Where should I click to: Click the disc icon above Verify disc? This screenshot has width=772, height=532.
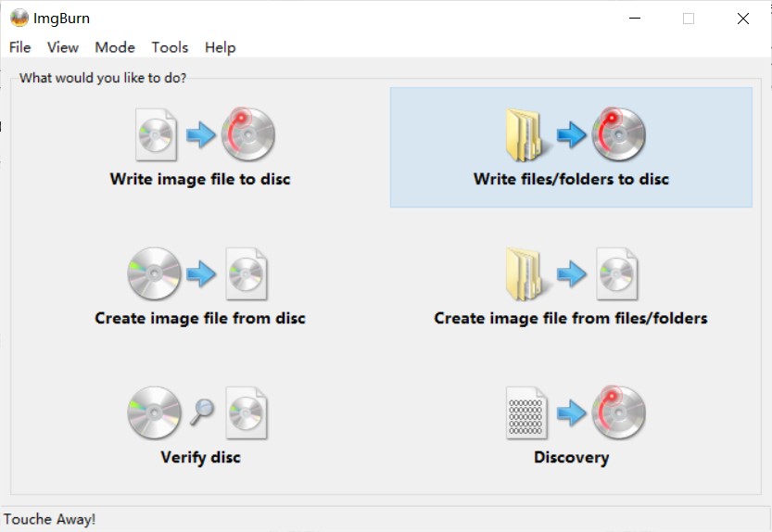(x=154, y=412)
